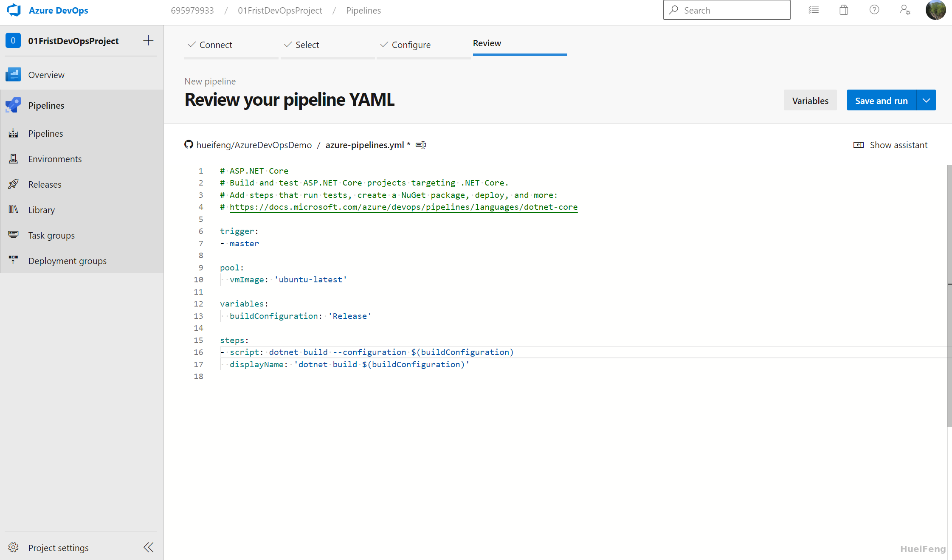Open the User settings icon
The image size is (952, 560).
(x=905, y=10)
